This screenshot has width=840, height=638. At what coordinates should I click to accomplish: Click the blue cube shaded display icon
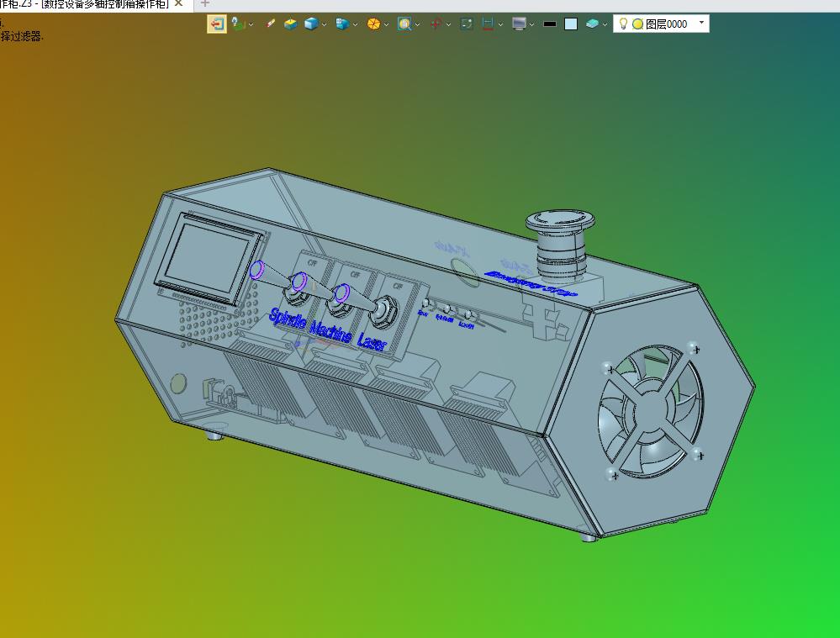coord(311,24)
